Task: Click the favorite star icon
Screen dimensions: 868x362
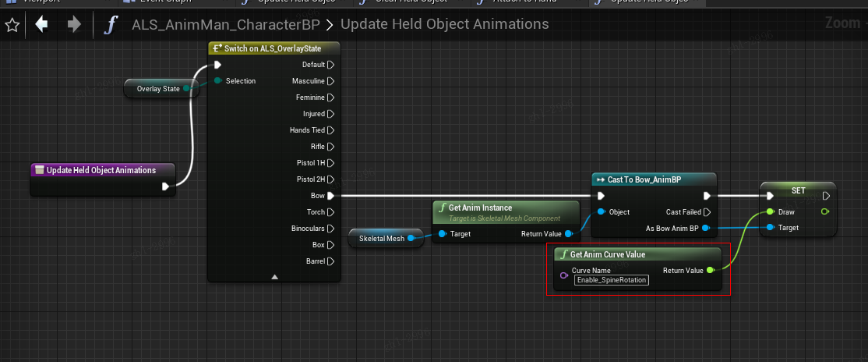Action: 12,25
